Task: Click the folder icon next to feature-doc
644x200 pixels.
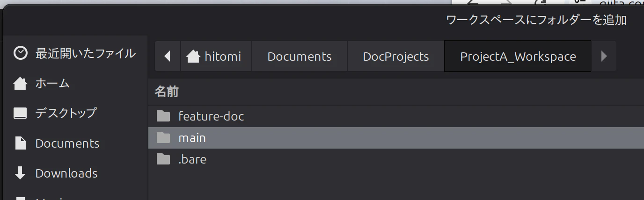Action: 163,116
